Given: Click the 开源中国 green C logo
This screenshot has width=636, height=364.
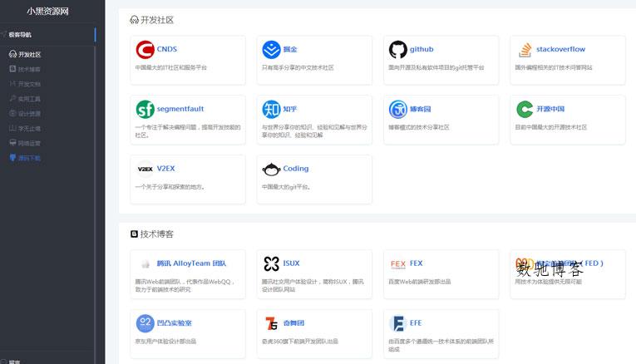Looking at the screenshot, I should pos(525,109).
